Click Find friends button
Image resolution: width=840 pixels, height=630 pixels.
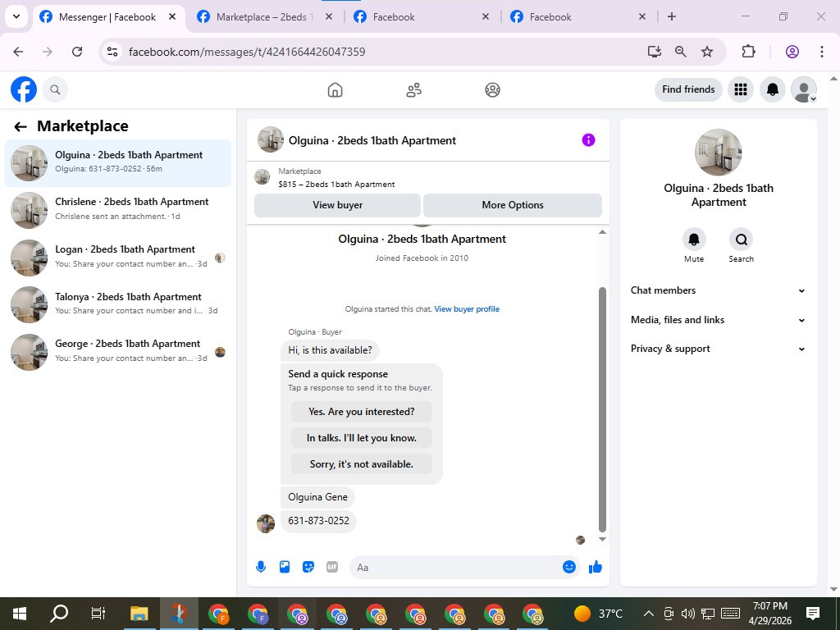(x=688, y=89)
